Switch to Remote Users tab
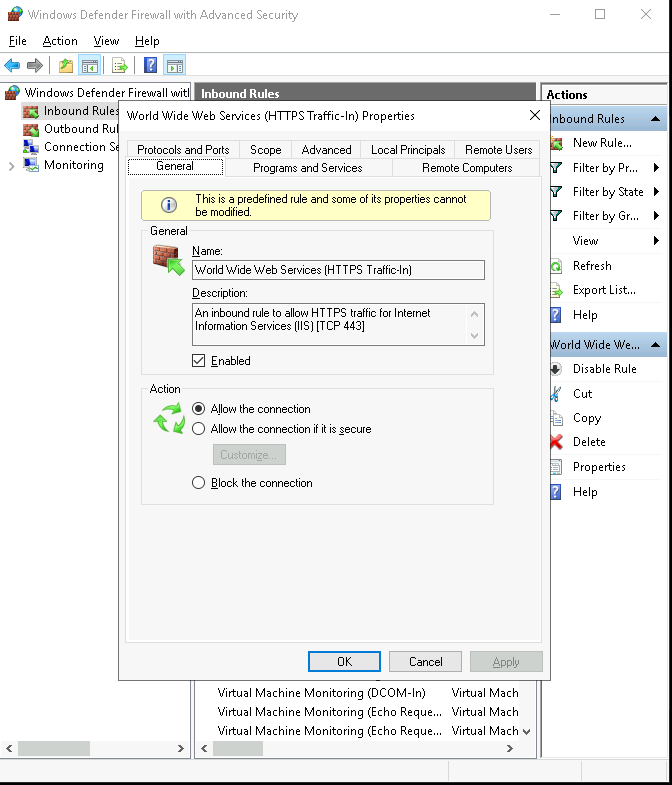672x785 pixels. (498, 150)
